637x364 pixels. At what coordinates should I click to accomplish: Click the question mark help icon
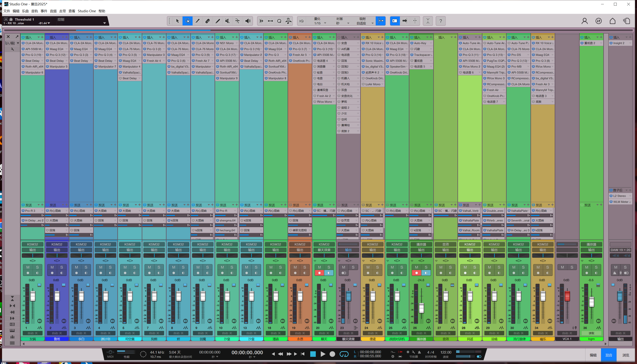[x=441, y=21]
